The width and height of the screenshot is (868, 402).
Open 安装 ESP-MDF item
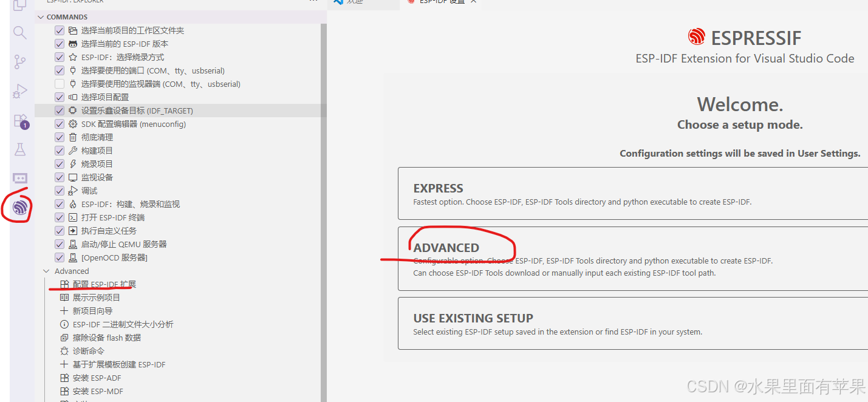click(98, 391)
